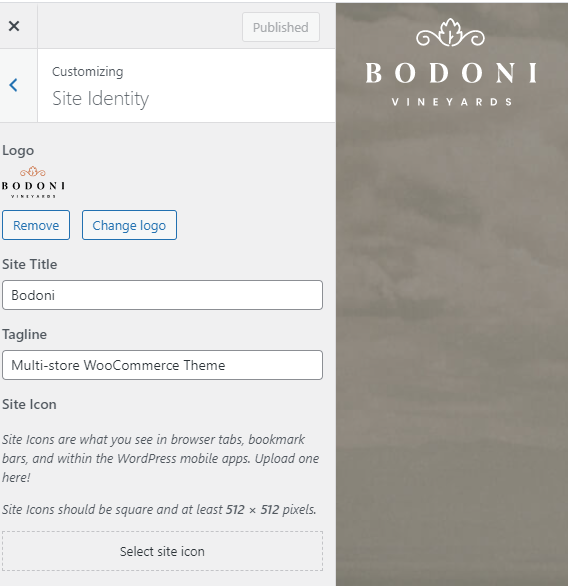Remove the current logo
568x586 pixels.
point(36,225)
